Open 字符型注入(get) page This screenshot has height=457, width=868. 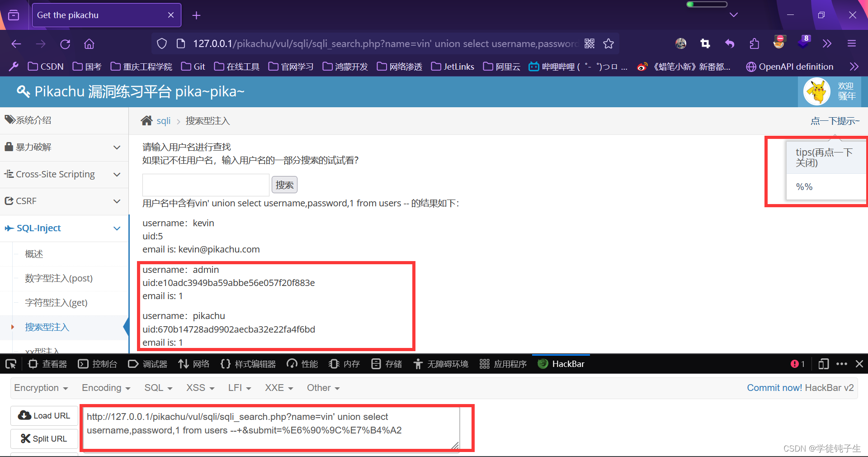(x=56, y=303)
